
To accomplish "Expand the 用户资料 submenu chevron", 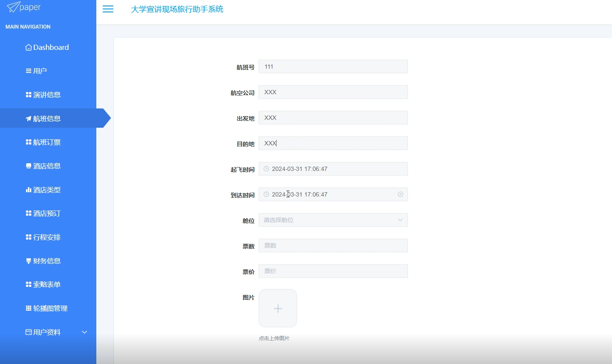I will point(84,332).
